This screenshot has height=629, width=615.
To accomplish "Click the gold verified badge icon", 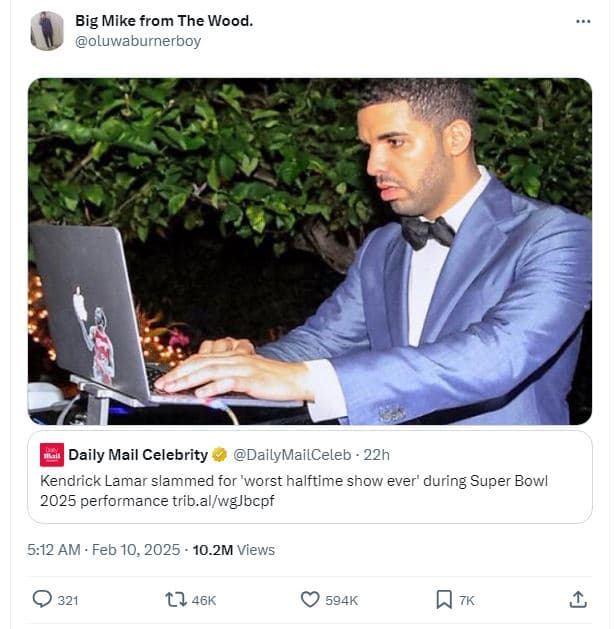I will 220,455.
